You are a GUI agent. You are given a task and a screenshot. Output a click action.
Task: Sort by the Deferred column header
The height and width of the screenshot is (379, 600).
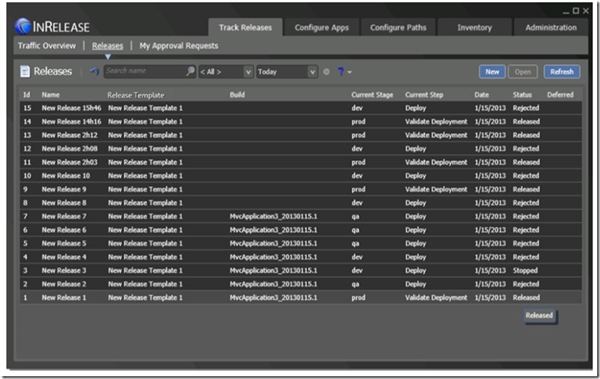(560, 95)
